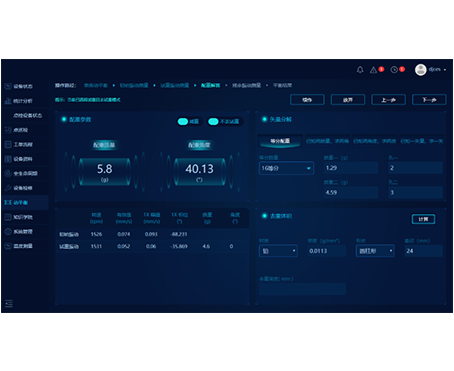Select the 等分配重 tab
454x371 pixels.
click(x=280, y=141)
